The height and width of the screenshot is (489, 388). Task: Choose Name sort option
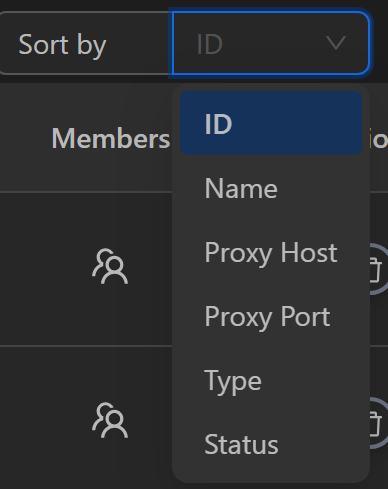coord(271,188)
